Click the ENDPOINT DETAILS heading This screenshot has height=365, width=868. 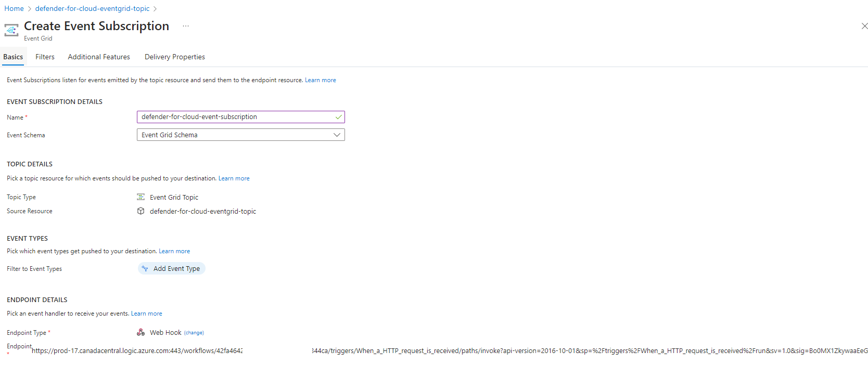[37, 300]
